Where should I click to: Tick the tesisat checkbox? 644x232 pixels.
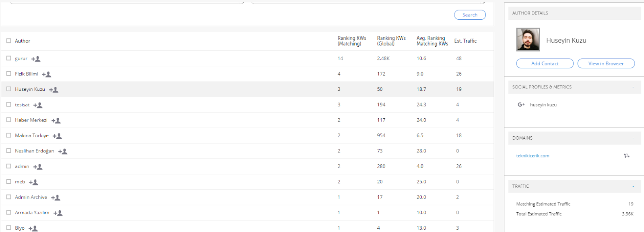tap(9, 105)
